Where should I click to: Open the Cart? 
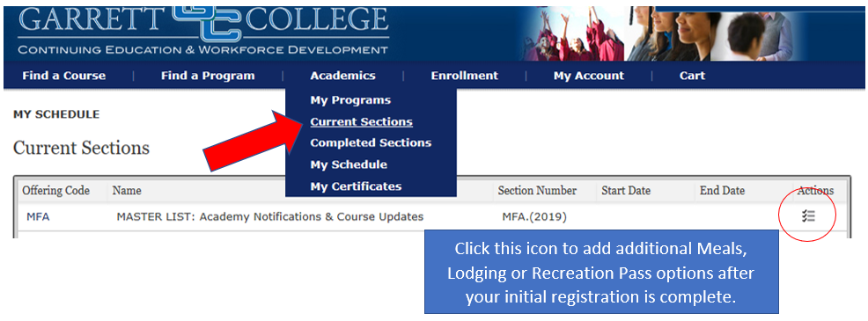coord(692,76)
